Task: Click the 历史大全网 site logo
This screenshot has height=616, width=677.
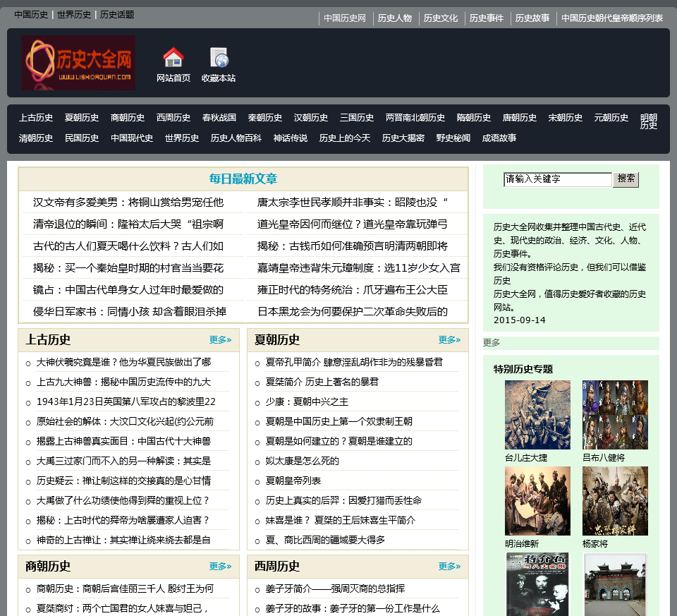Action: pos(78,63)
